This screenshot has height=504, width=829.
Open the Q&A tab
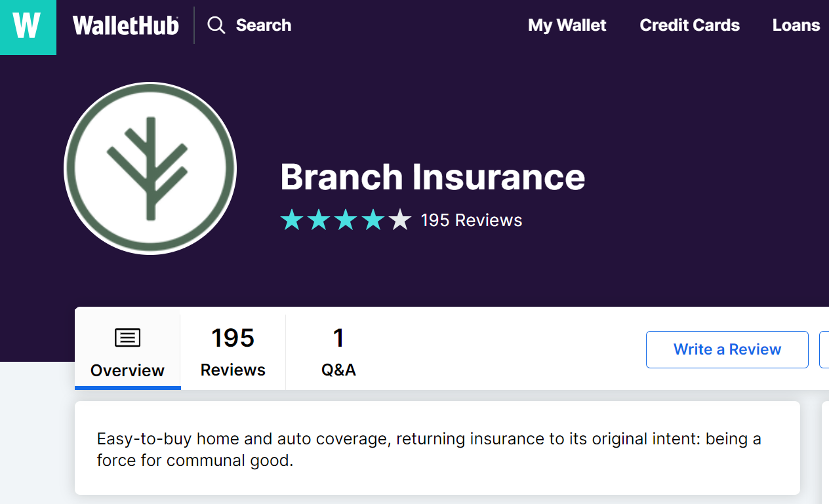tap(338, 351)
